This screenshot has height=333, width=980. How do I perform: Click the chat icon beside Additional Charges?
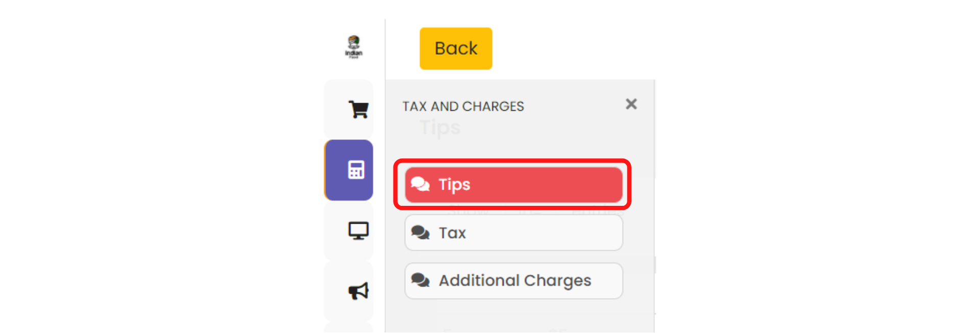(x=420, y=280)
